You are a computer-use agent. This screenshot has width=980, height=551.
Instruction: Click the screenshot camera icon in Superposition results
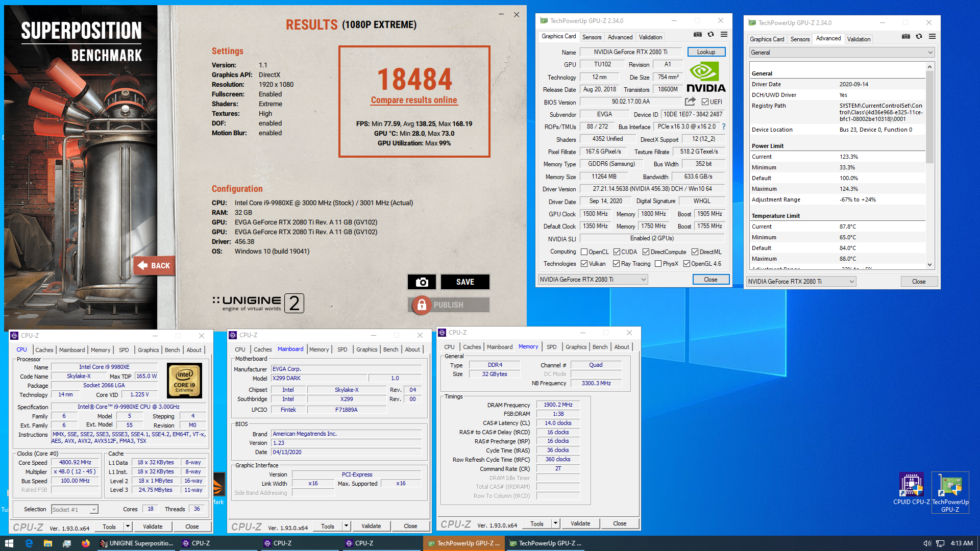point(422,282)
